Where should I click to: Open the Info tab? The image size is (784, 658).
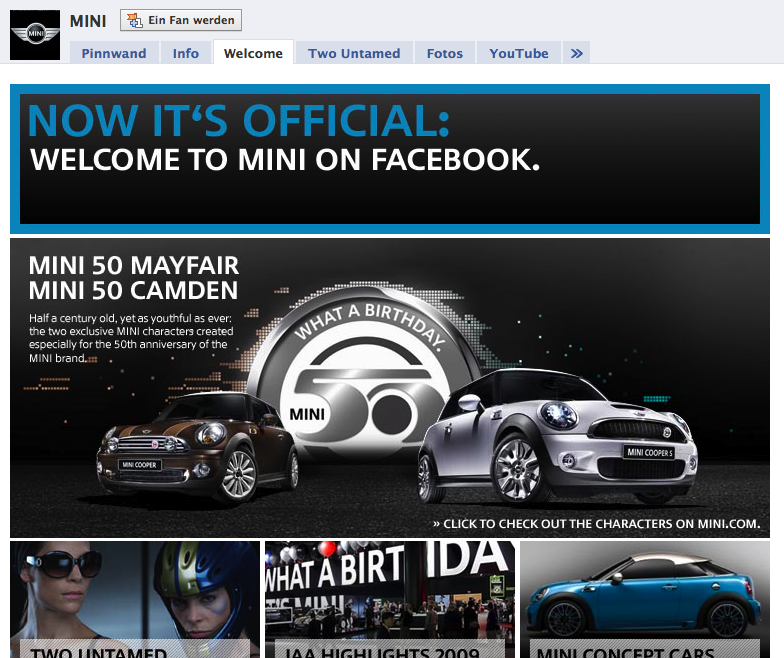(x=186, y=53)
